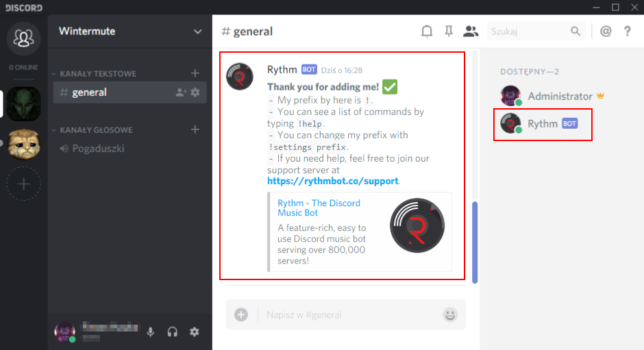Open the general text channel
This screenshot has height=350, width=644.
(129, 92)
